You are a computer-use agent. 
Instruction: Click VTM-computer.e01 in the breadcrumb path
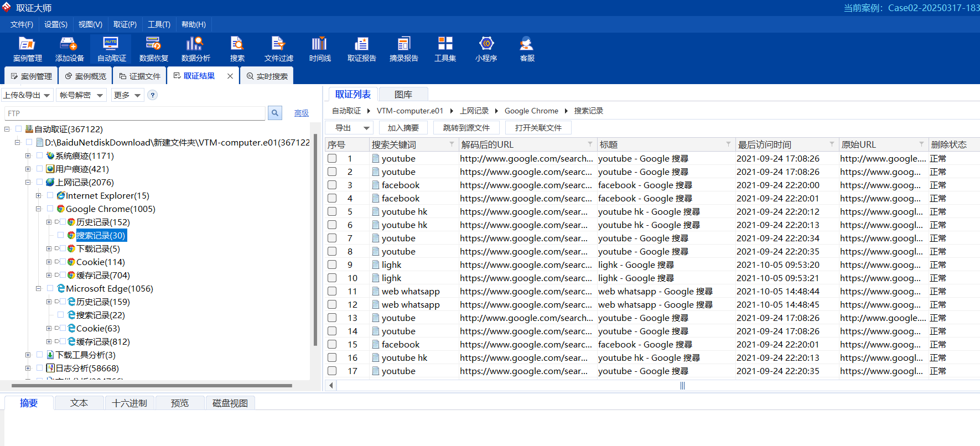(410, 111)
